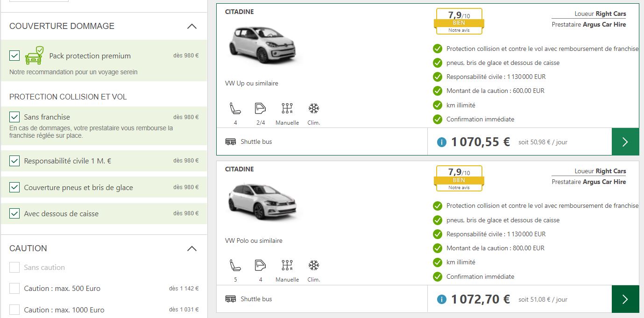Click the shuttle bus icon on VW Up offer

pyautogui.click(x=231, y=142)
